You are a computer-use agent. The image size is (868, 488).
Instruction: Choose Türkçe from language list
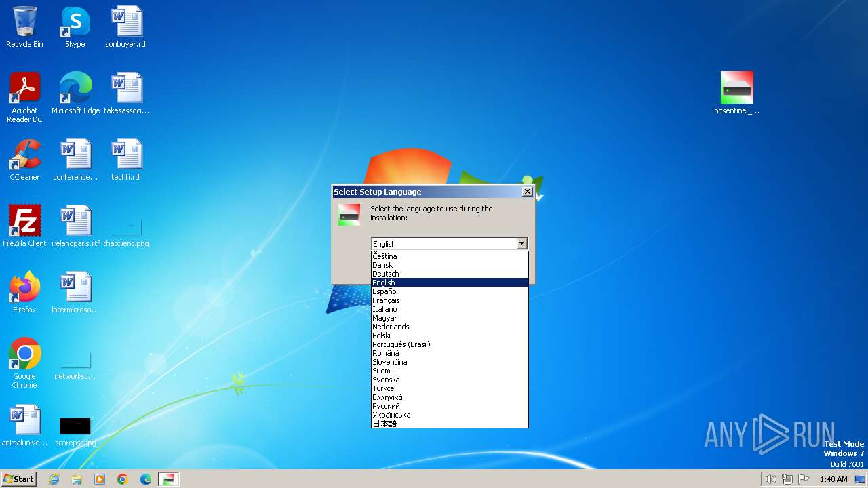point(450,388)
